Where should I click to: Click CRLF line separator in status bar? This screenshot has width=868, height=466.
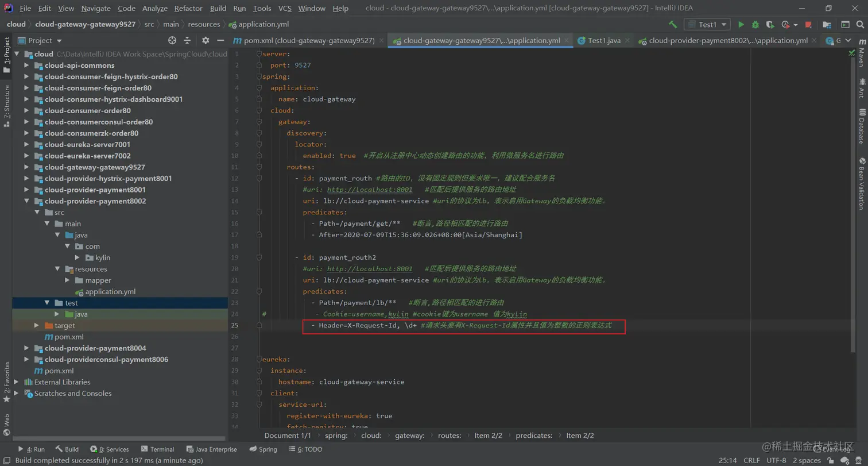pyautogui.click(x=751, y=460)
